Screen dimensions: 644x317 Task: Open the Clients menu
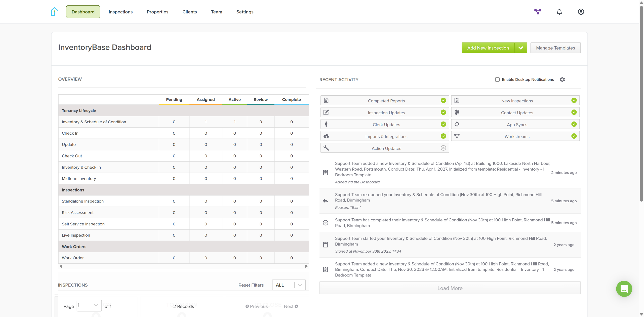pos(189,12)
